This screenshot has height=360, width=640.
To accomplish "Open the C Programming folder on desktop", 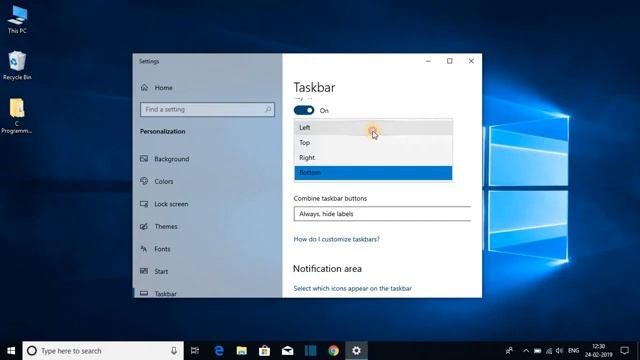I will 17,116.
